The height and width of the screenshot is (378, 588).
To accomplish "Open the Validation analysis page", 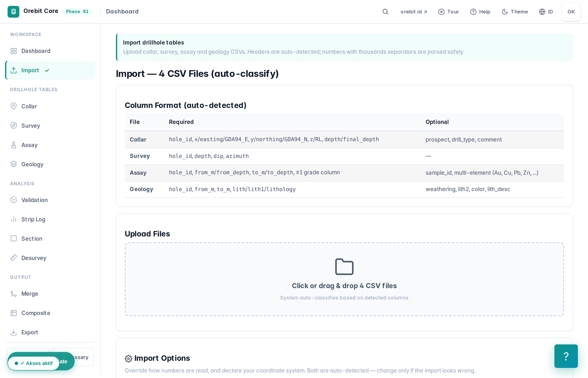I will coord(50,200).
